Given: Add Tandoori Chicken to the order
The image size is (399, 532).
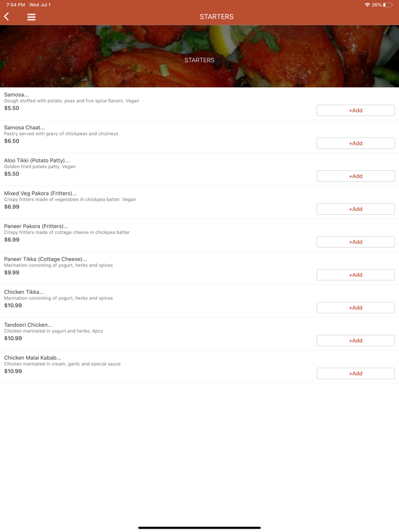Looking at the screenshot, I should (355, 341).
